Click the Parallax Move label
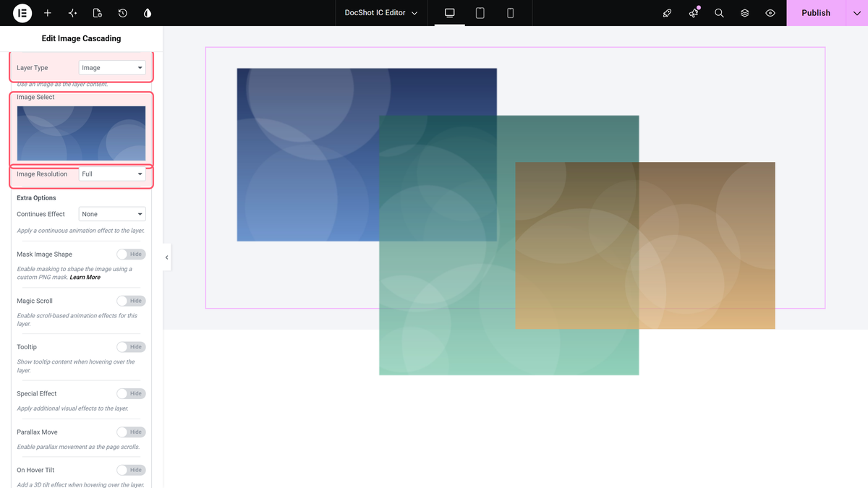The image size is (868, 488). [x=37, y=432]
